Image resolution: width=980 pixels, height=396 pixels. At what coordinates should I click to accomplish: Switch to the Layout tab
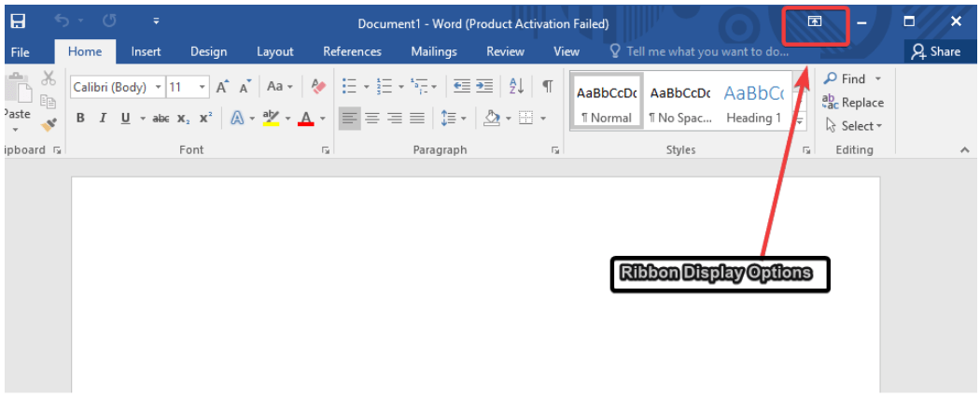pyautogui.click(x=275, y=52)
